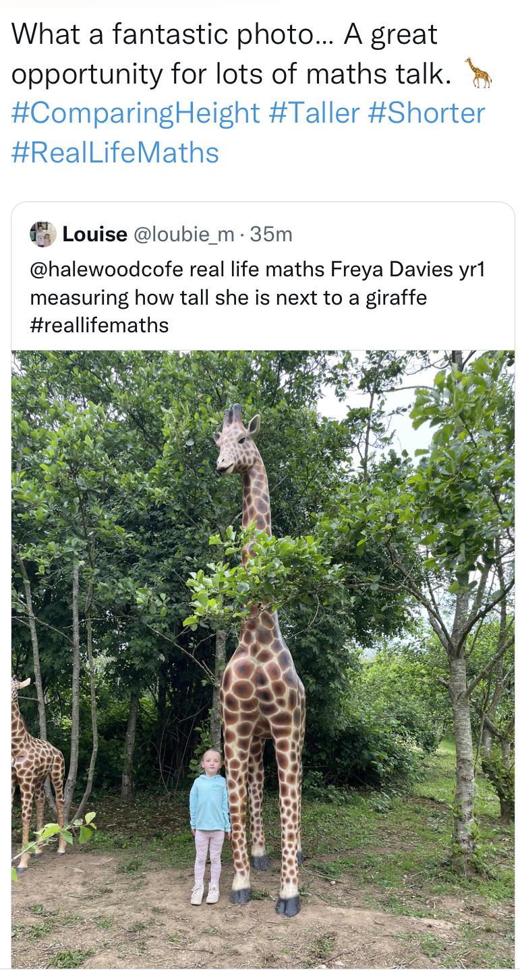Click the Louise display name
Screen dimensions: 520x980
coord(94,234)
